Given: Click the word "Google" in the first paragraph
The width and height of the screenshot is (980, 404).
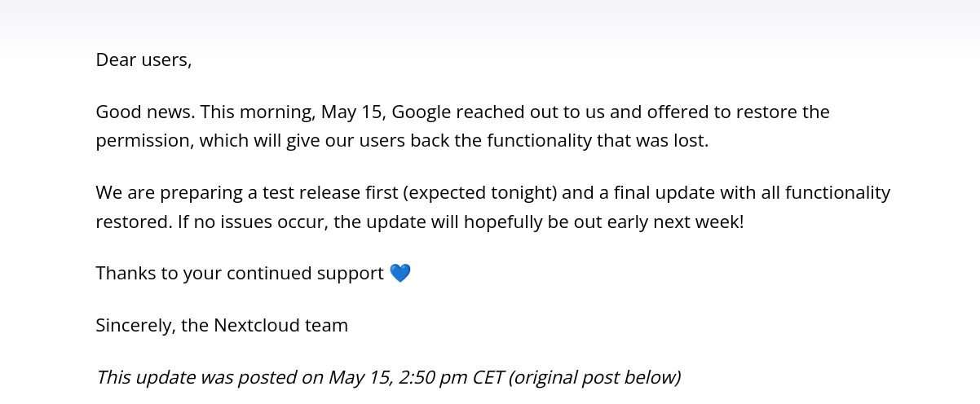Looking at the screenshot, I should pos(426,112).
